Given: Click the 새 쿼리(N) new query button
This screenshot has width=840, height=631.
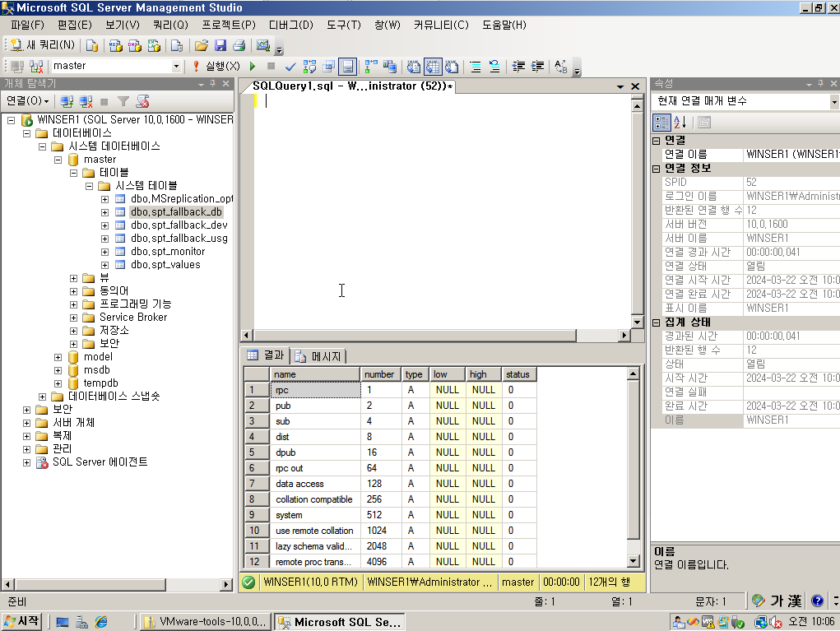Looking at the screenshot, I should 43,45.
